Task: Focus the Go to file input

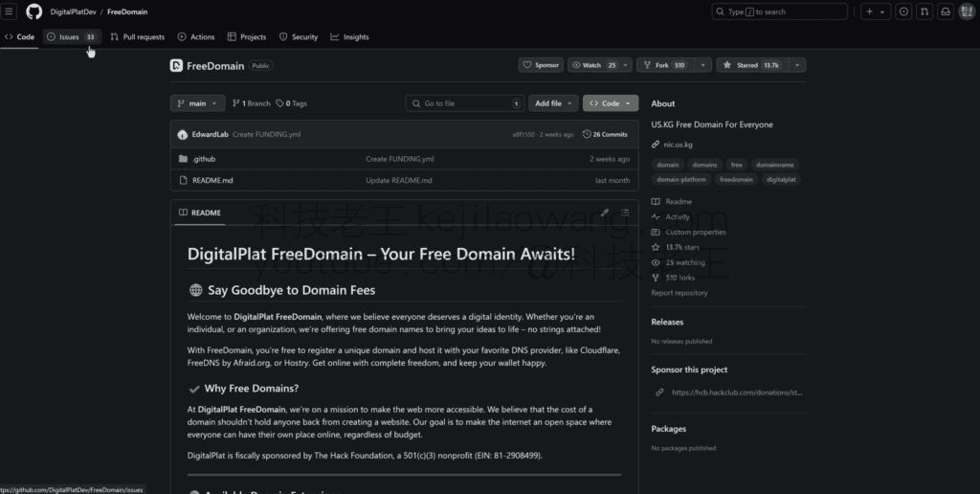Action: pos(464,103)
